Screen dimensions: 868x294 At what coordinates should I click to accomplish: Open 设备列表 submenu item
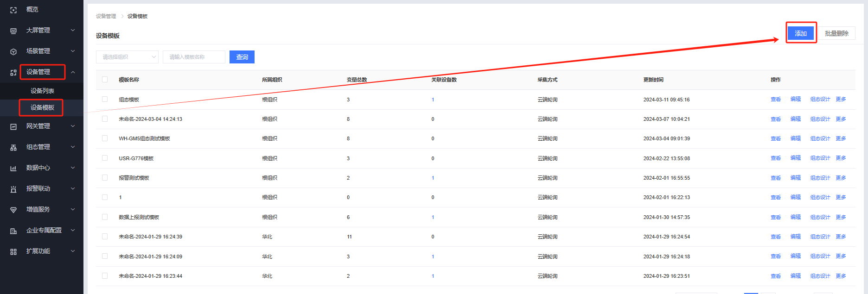click(42, 91)
